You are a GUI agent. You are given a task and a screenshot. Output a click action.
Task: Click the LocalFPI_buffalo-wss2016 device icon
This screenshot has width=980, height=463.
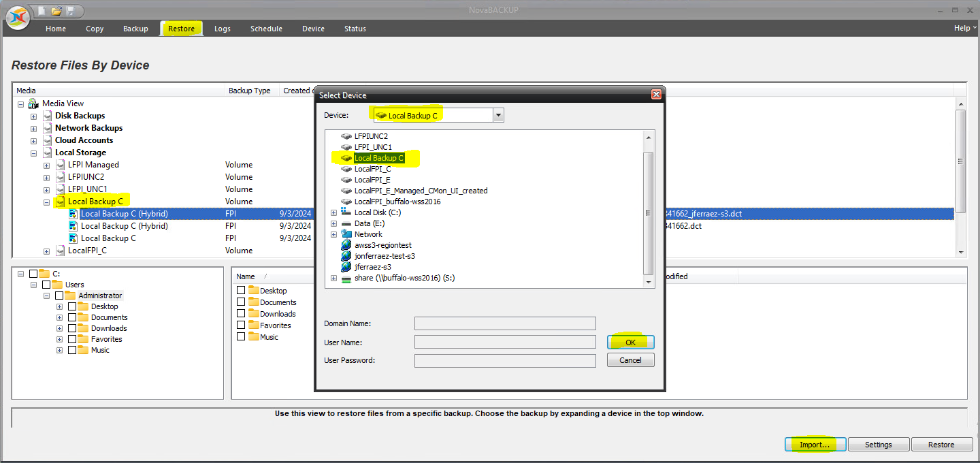pos(346,202)
